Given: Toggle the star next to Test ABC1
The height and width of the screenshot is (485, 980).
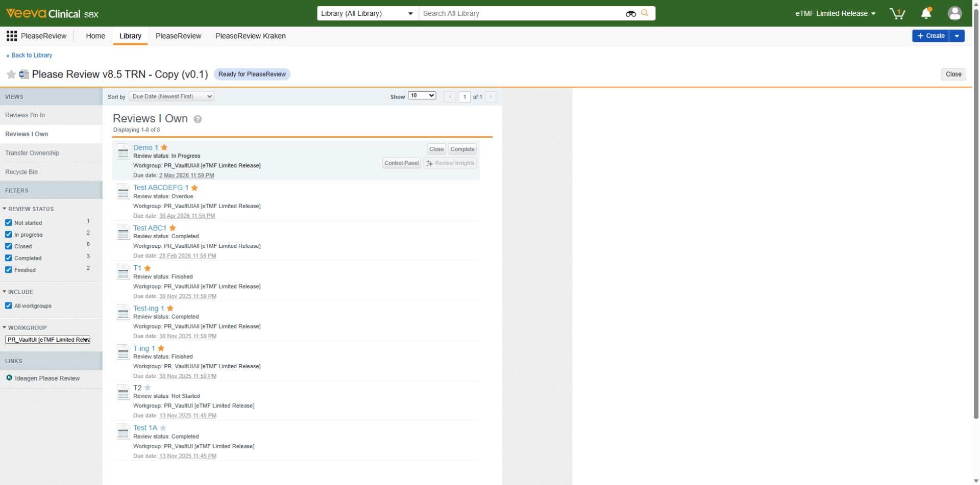Looking at the screenshot, I should pyautogui.click(x=173, y=228).
